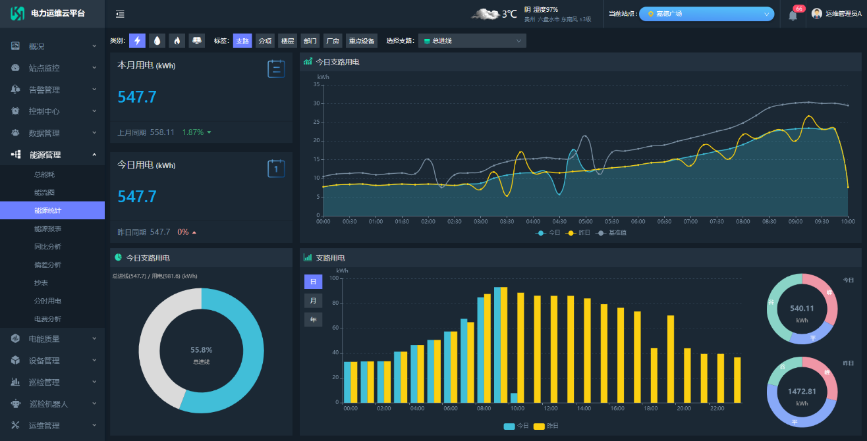Click the user avatar in top-right header

[817, 14]
